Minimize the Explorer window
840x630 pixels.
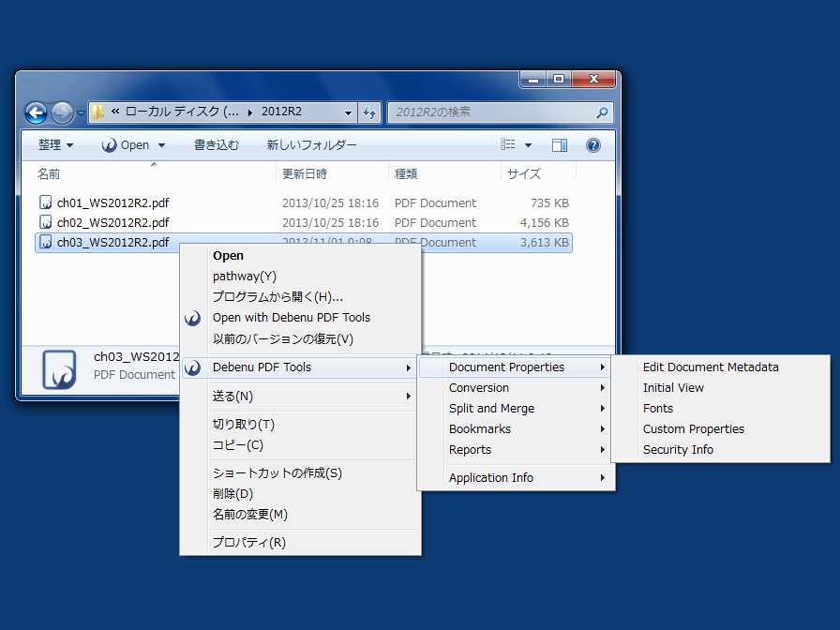[533, 80]
